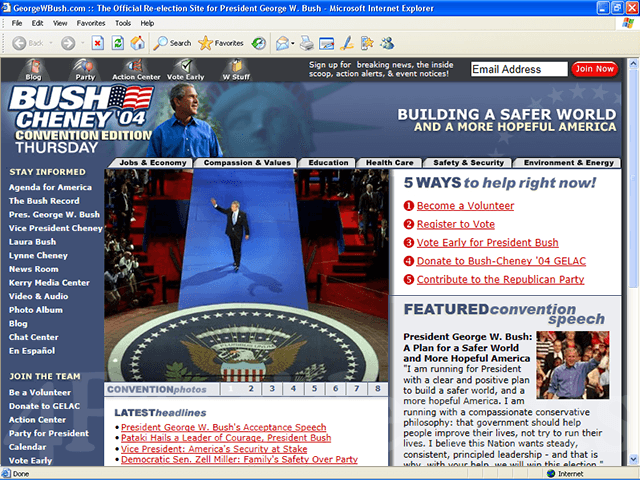
Task: Open dropdown arrow next to Back button
Action: tap(51, 43)
